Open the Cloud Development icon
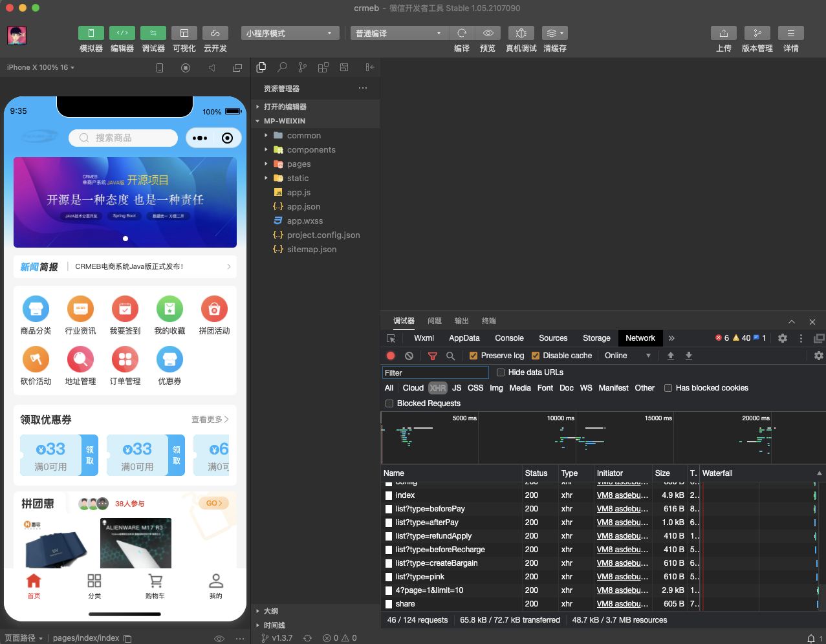The image size is (826, 644). [x=215, y=33]
